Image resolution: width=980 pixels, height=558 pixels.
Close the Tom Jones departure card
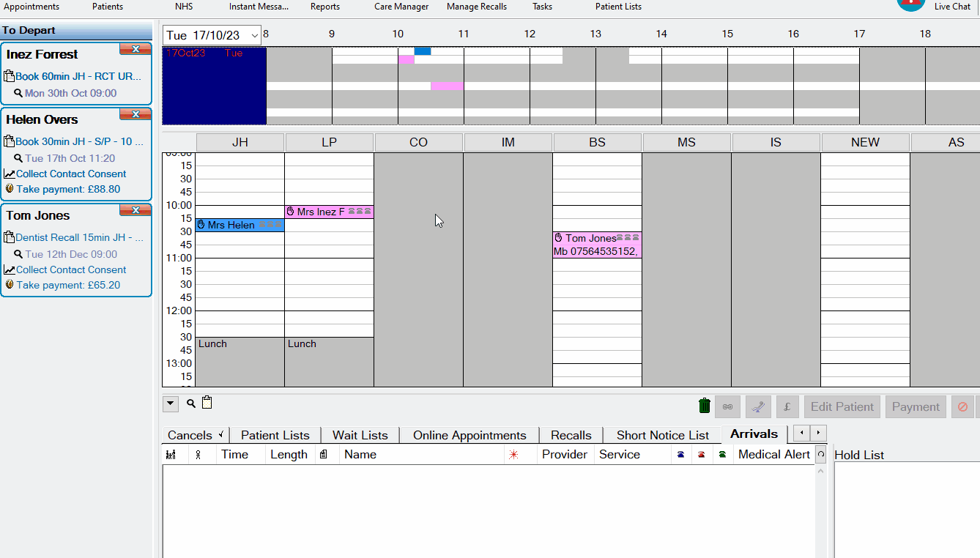coord(136,210)
